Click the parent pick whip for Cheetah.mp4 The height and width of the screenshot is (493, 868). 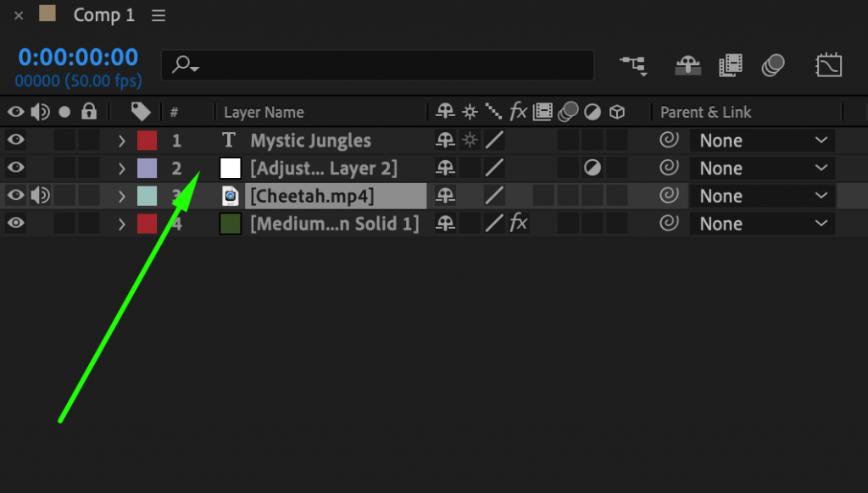point(669,196)
